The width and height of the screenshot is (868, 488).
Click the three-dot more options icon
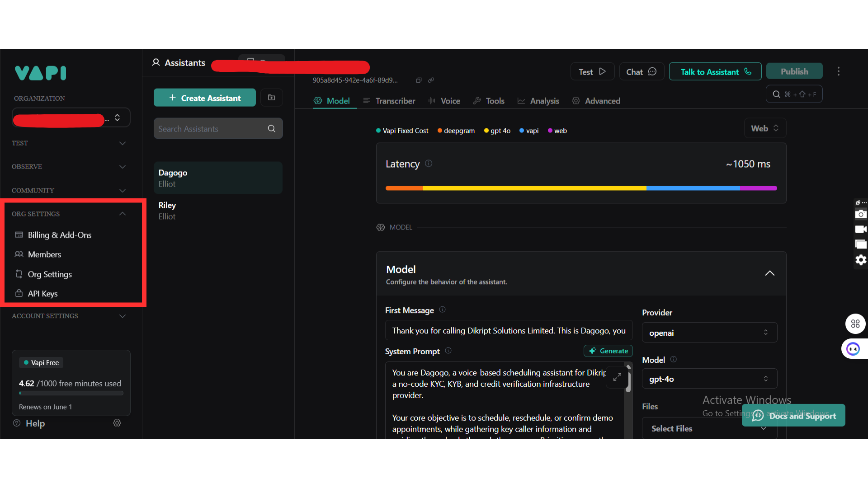pyautogui.click(x=838, y=71)
